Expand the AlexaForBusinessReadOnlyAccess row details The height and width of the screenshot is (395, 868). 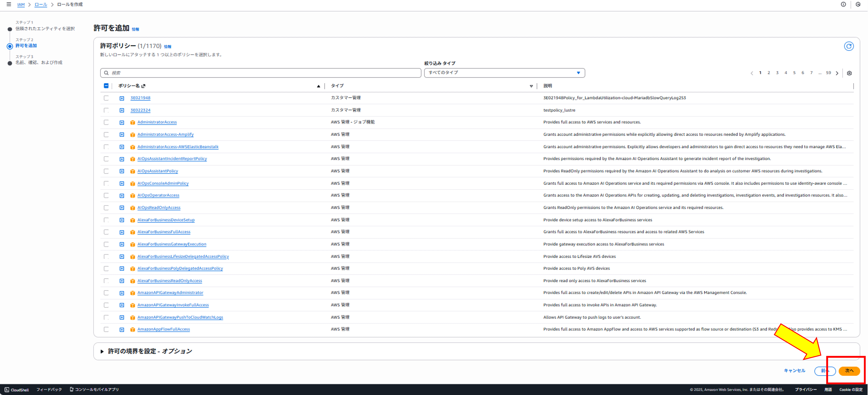coord(122,281)
